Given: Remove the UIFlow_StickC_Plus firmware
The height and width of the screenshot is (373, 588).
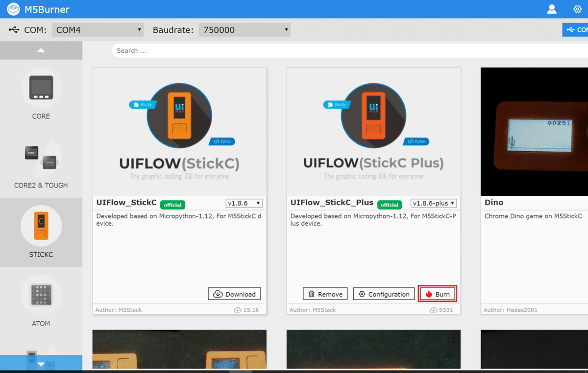Looking at the screenshot, I should [x=325, y=294].
